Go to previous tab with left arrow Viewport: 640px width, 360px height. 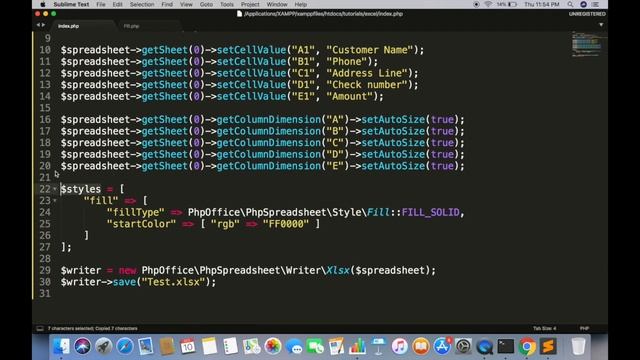pyautogui.click(x=38, y=25)
